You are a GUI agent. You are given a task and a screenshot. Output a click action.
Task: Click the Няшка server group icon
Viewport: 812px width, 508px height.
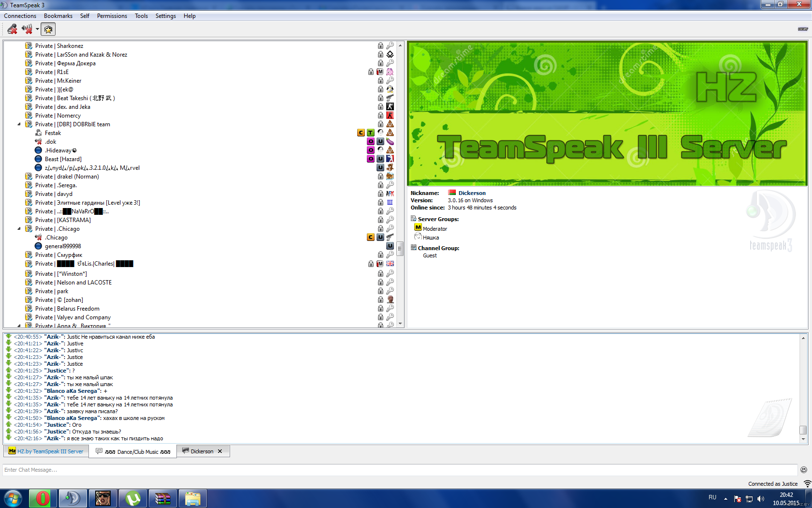tap(418, 237)
